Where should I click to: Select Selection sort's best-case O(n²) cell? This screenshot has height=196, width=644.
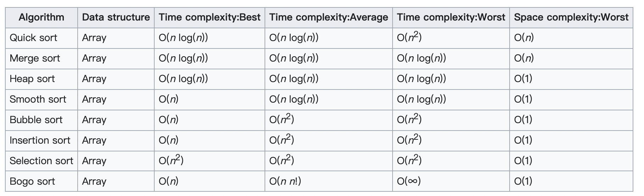point(171,161)
